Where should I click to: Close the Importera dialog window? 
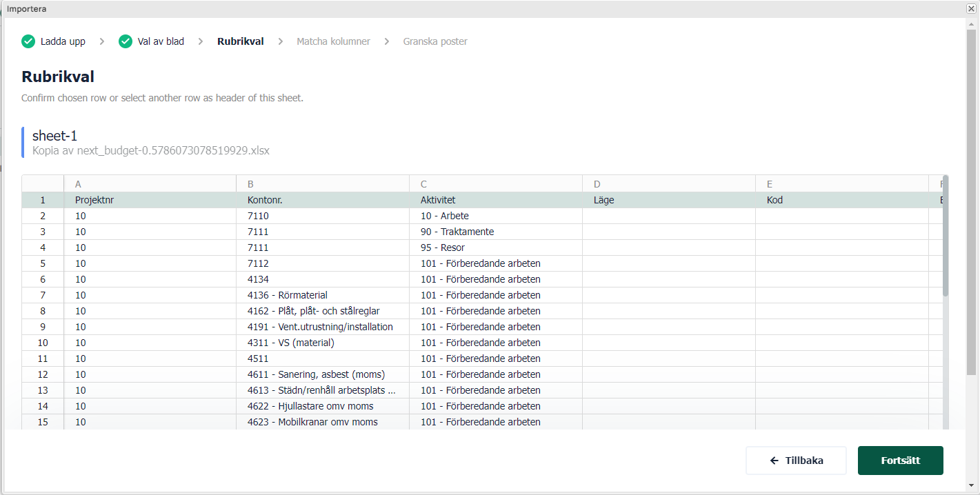971,8
